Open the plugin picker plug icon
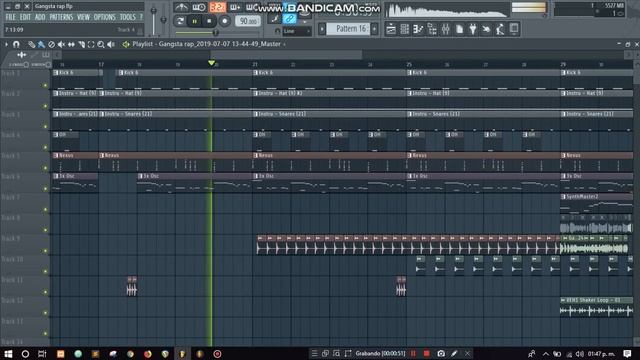The height and width of the screenshot is (360, 640). pyautogui.click(x=473, y=29)
